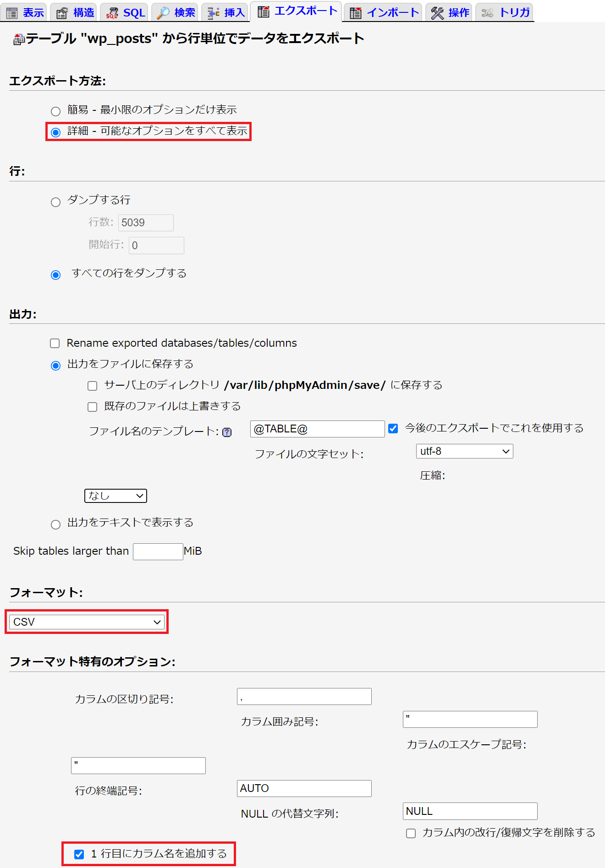Open the utf-8 character set dropdown
Image resolution: width=605 pixels, height=868 pixels.
coord(464,451)
